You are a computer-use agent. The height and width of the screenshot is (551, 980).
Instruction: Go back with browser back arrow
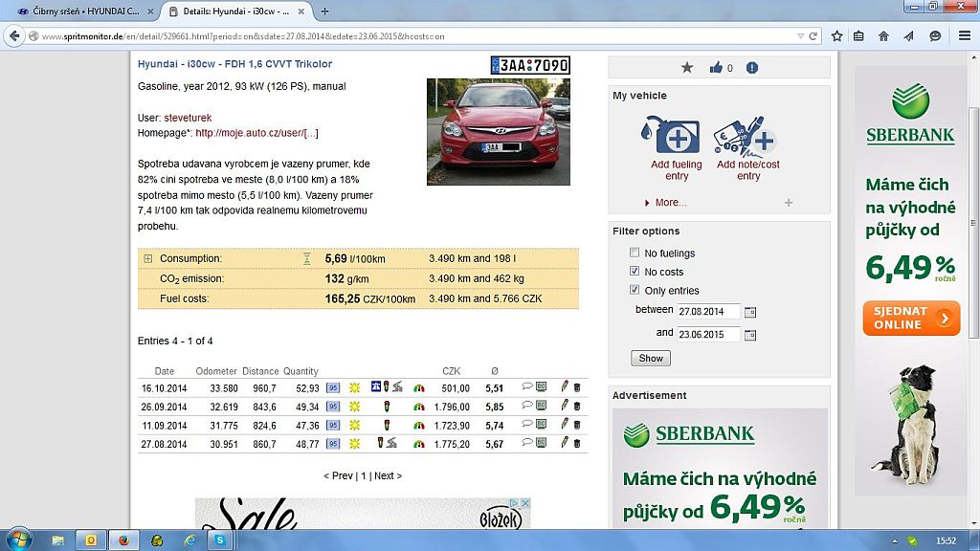click(x=14, y=36)
